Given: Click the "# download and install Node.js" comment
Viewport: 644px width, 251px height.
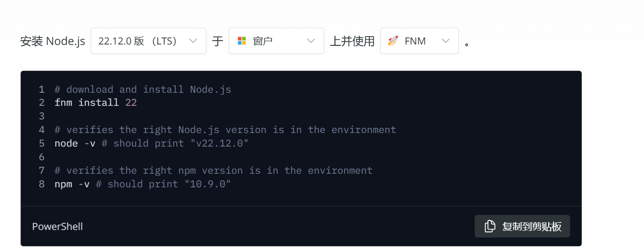Looking at the screenshot, I should pyautogui.click(x=143, y=89).
